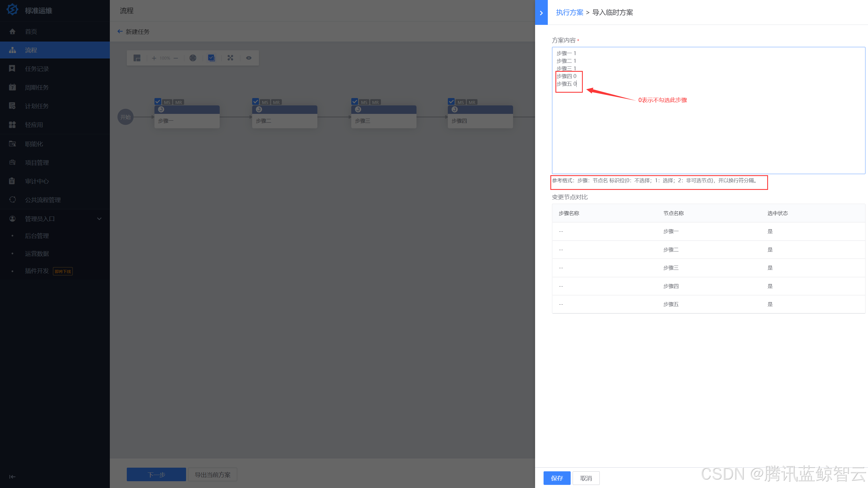Click the fit-to-screen arrows icon
Screen dimensions: 868x488
tap(230, 58)
